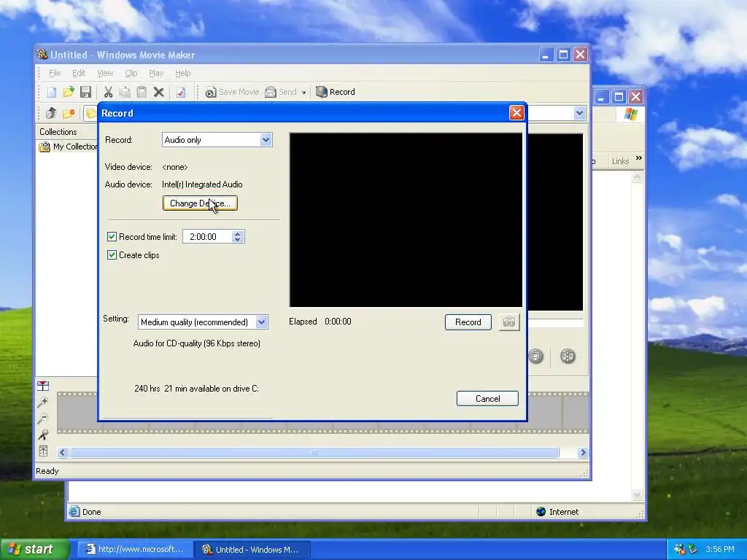Viewport: 747px width, 560px height.
Task: Click the New Project toolbar icon
Action: point(52,92)
